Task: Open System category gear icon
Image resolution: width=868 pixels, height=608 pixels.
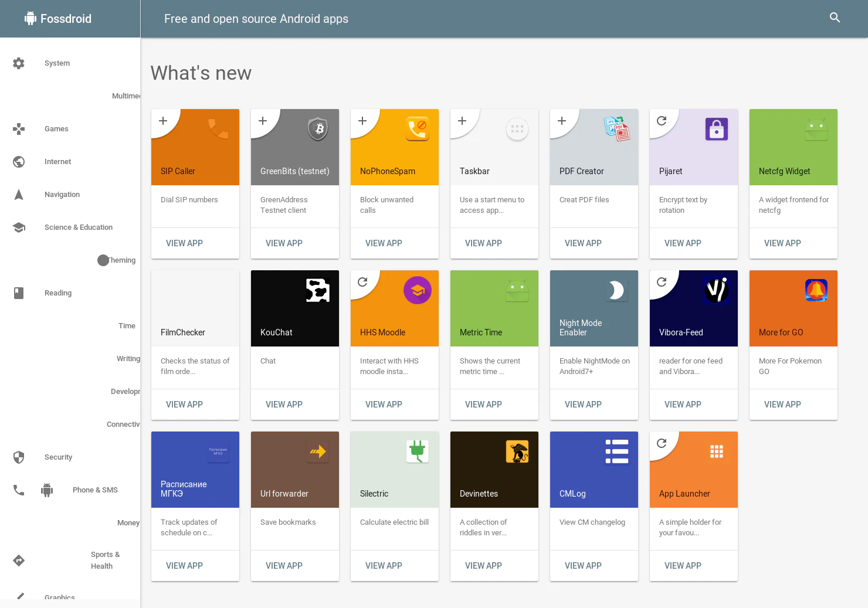Action: click(x=19, y=63)
